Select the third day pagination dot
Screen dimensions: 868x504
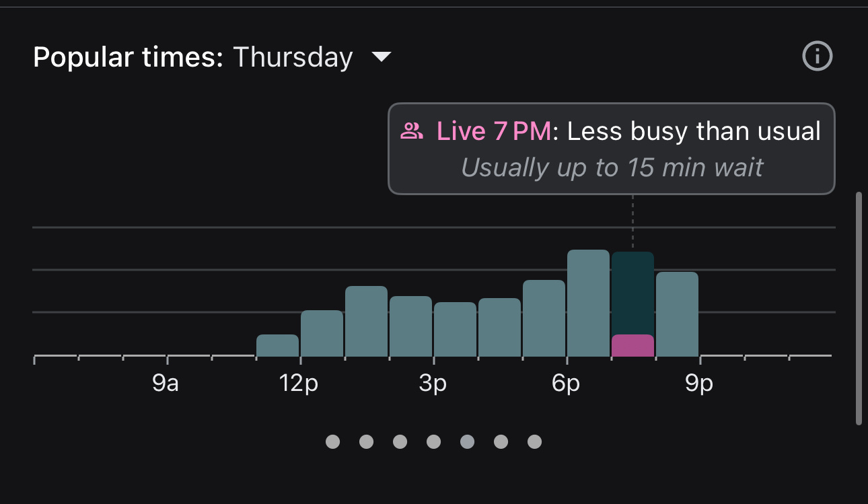400,441
